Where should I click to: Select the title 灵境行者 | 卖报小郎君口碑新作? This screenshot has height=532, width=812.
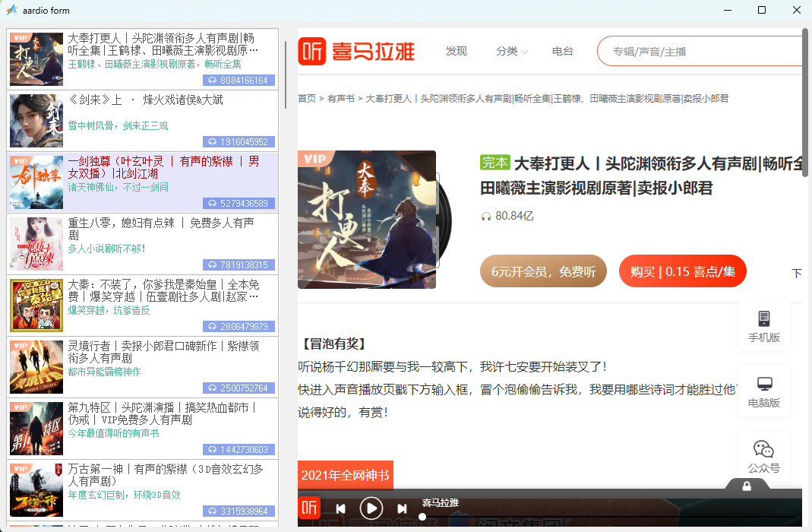coord(163,352)
